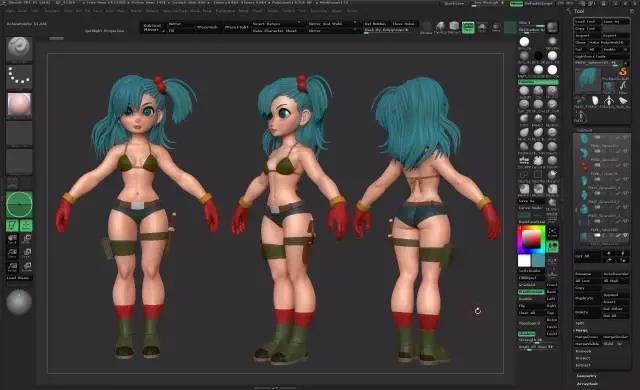Expand the Project section
Image resolution: width=640 pixels, height=390 pixels.
click(x=583, y=358)
